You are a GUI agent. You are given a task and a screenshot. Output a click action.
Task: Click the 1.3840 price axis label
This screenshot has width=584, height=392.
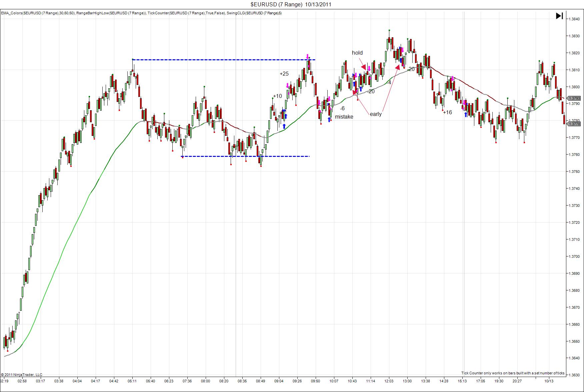[x=575, y=19]
